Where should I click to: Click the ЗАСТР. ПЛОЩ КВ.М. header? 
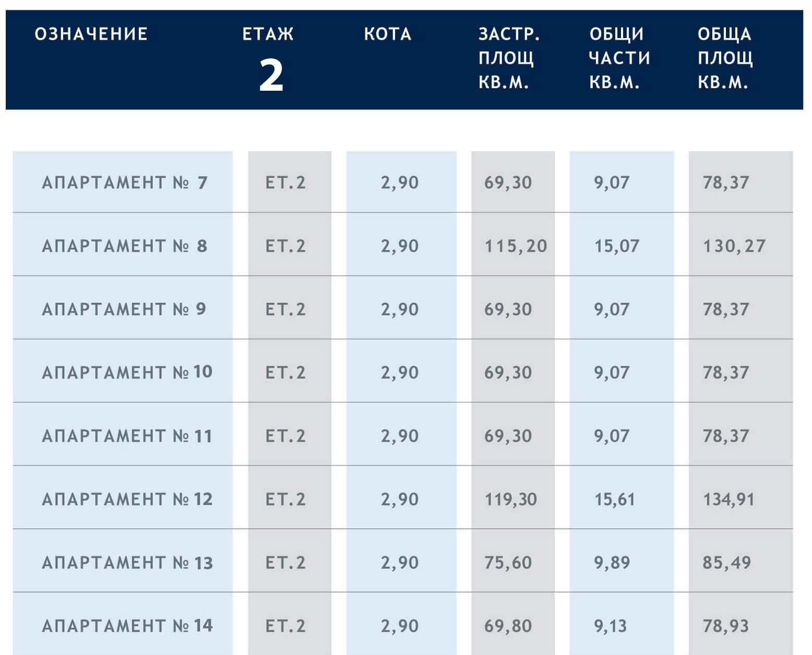coord(508,58)
